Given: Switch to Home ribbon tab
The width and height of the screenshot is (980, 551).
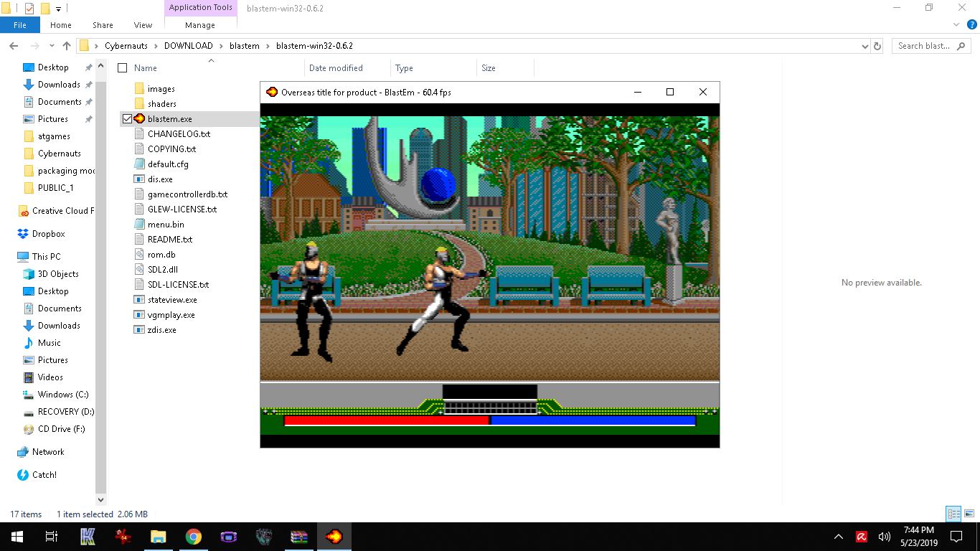Looking at the screenshot, I should [61, 25].
